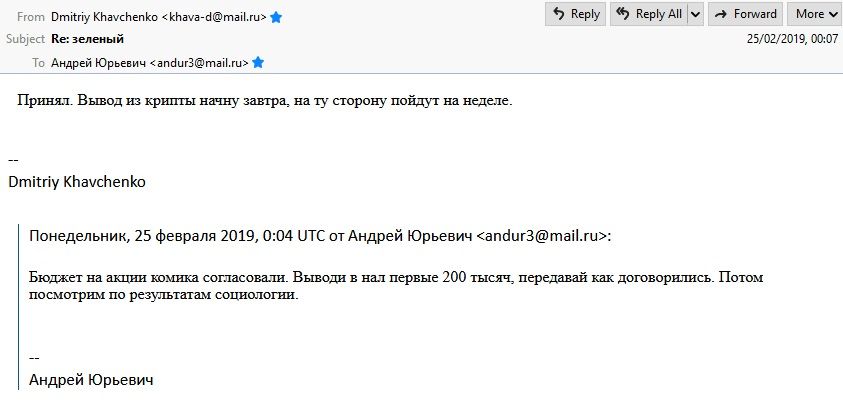The width and height of the screenshot is (843, 403).
Task: Click Reply All button text
Action: point(659,14)
